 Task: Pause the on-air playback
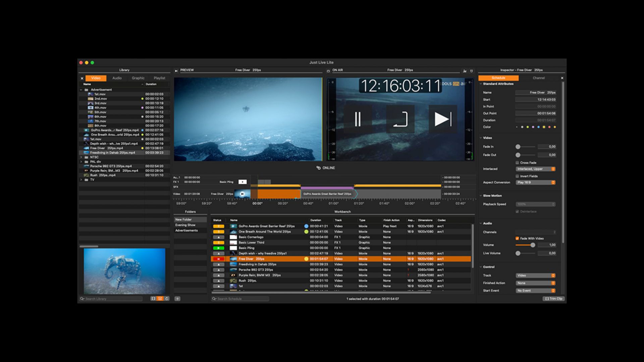point(358,119)
